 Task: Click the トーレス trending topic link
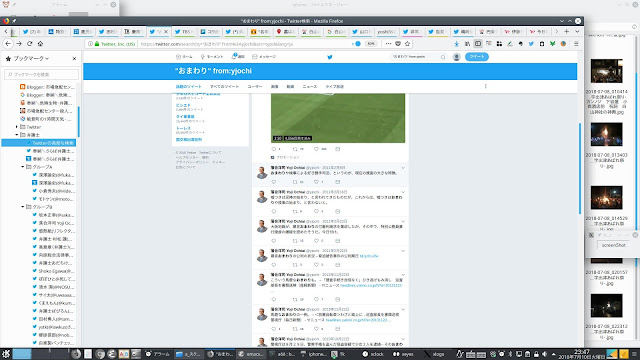tap(183, 129)
